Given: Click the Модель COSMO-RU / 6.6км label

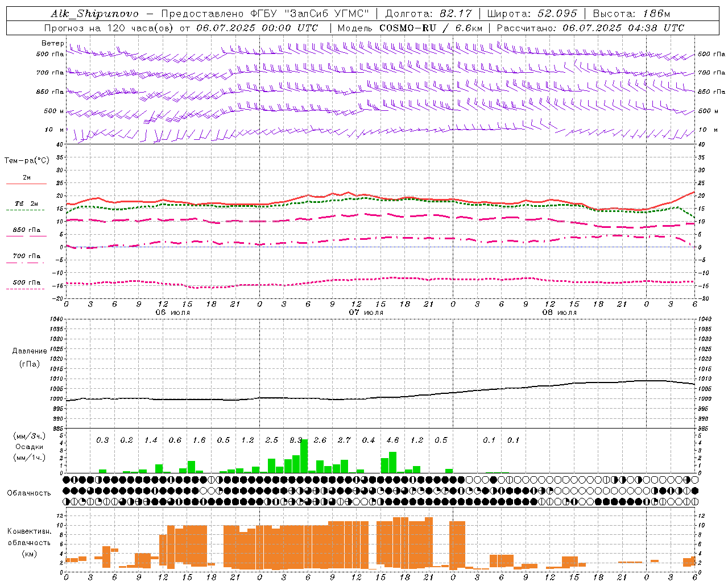Looking at the screenshot, I should (x=409, y=28).
